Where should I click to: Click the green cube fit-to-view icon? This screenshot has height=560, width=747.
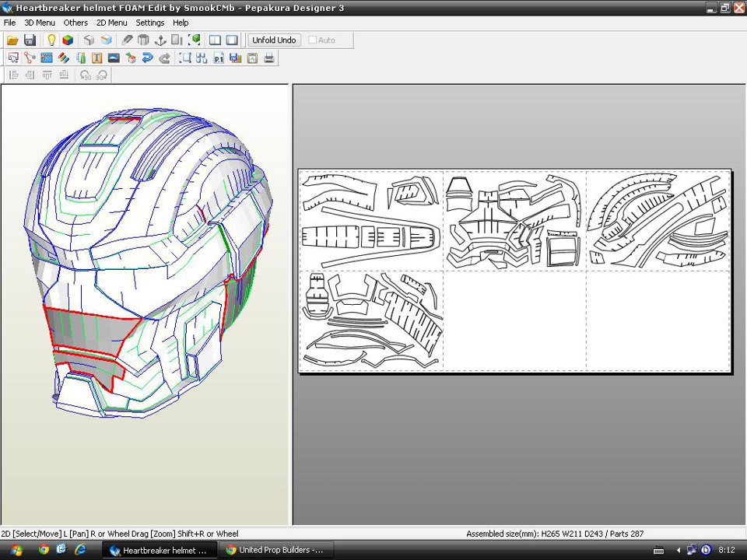(195, 40)
